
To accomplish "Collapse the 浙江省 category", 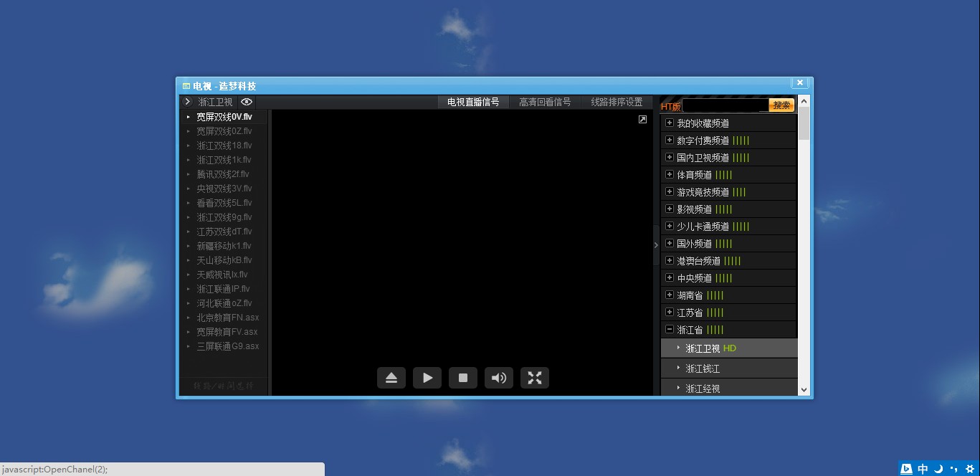I will [x=669, y=329].
